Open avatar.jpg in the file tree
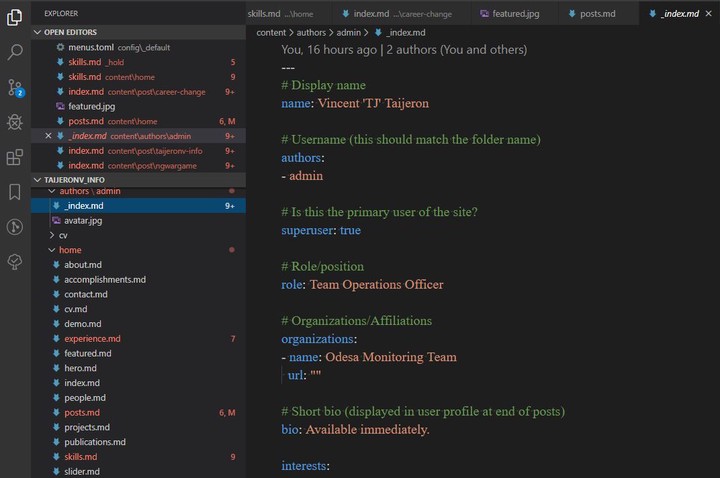 point(83,220)
